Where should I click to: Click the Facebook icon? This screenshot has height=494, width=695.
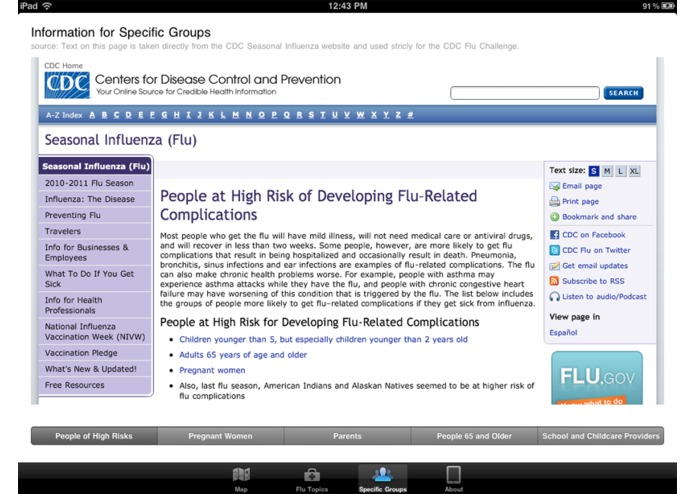(554, 235)
